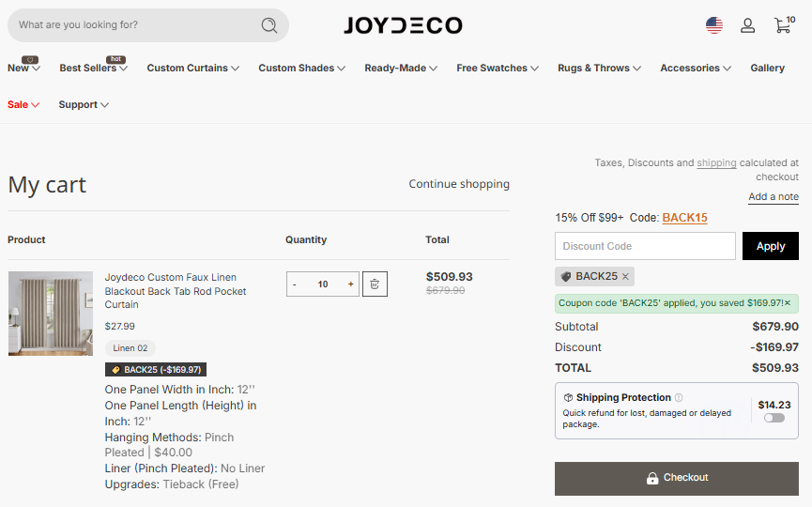The image size is (812, 507).
Task: Click the Subtotal $679.90 value
Action: [775, 327]
